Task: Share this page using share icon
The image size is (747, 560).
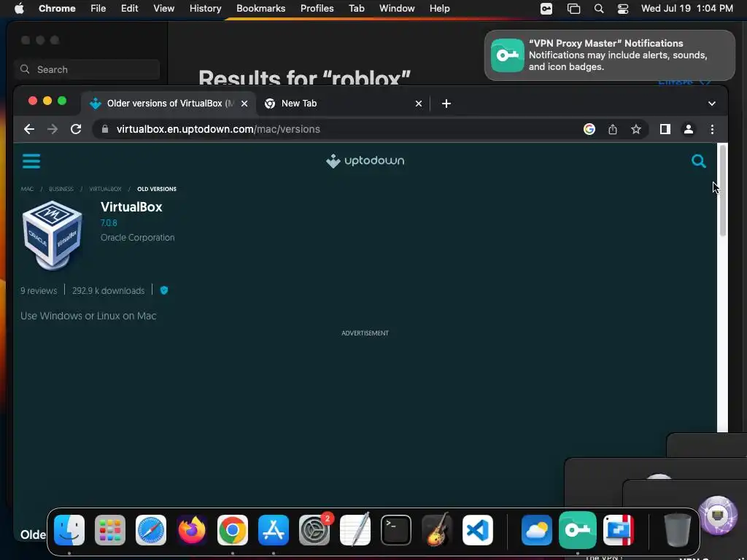Action: pyautogui.click(x=613, y=129)
